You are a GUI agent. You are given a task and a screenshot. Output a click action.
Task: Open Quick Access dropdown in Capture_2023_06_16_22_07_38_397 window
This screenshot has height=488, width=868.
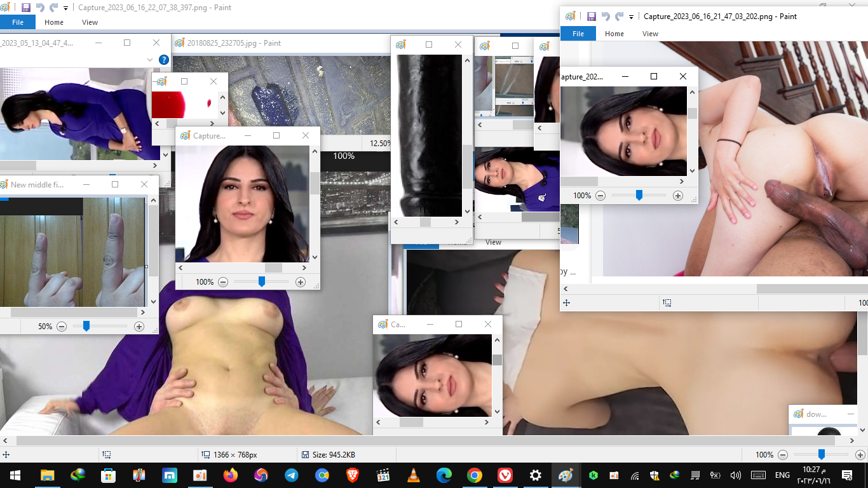66,8
